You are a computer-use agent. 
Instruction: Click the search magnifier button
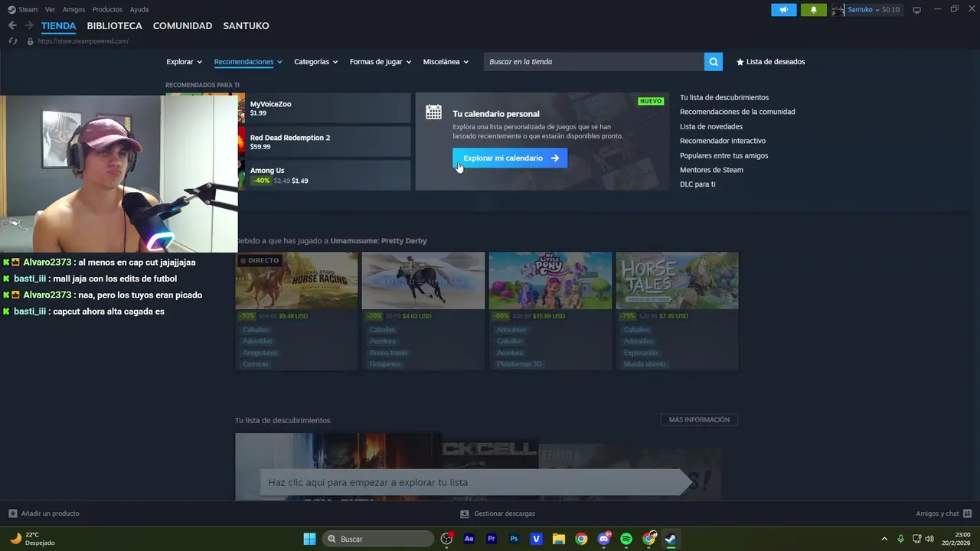pos(714,62)
